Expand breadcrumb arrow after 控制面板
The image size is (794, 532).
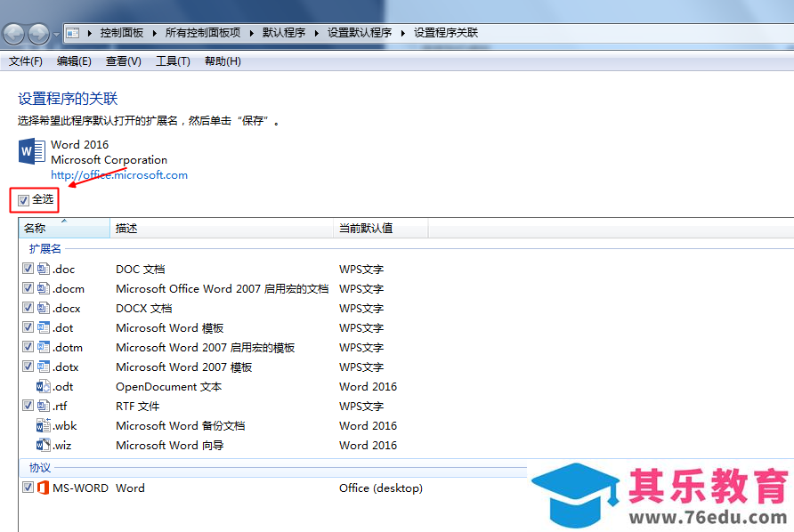[x=155, y=34]
